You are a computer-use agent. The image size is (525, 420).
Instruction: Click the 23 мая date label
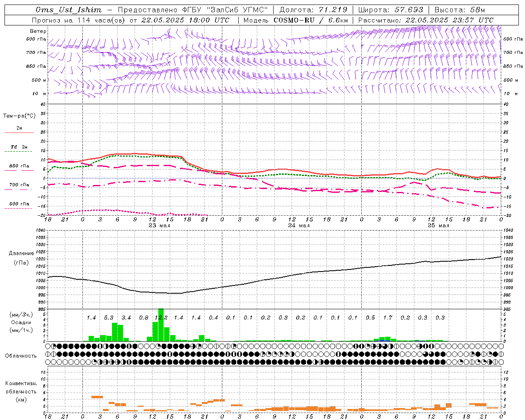coord(159,226)
